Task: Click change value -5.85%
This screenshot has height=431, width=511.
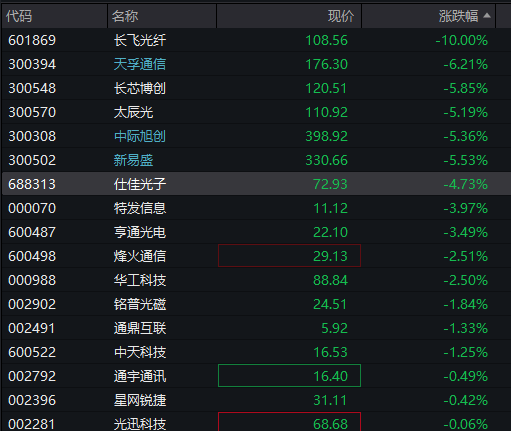Action: point(466,88)
